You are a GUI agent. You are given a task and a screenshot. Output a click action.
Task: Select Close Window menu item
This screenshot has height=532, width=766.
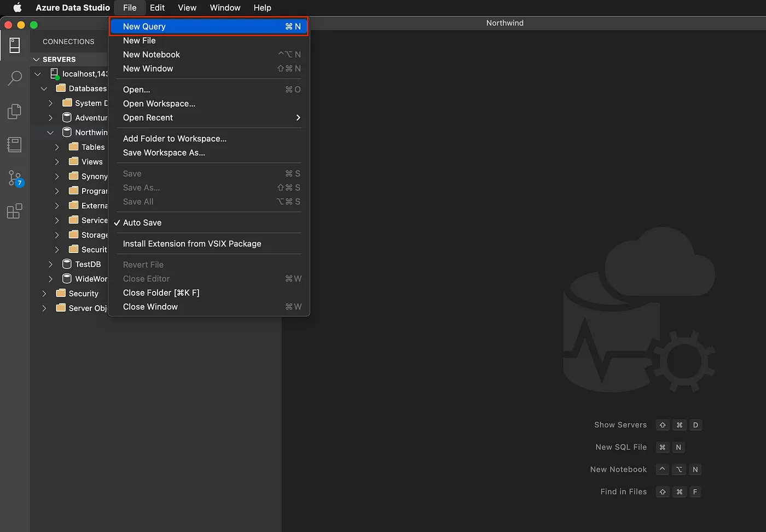(x=209, y=307)
